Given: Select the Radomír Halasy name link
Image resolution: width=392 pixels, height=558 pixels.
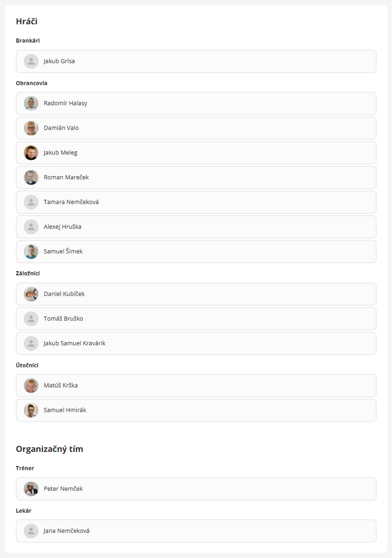Looking at the screenshot, I should [65, 103].
